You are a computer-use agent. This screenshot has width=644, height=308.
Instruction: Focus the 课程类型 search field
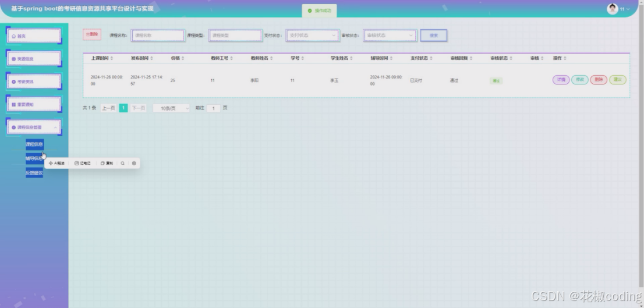coord(235,36)
